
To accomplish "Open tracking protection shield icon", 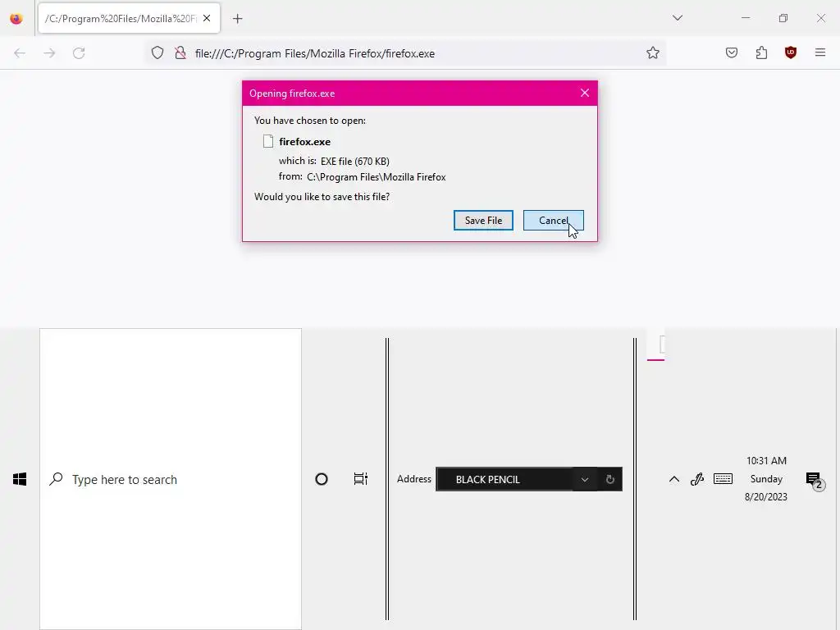I will (157, 53).
